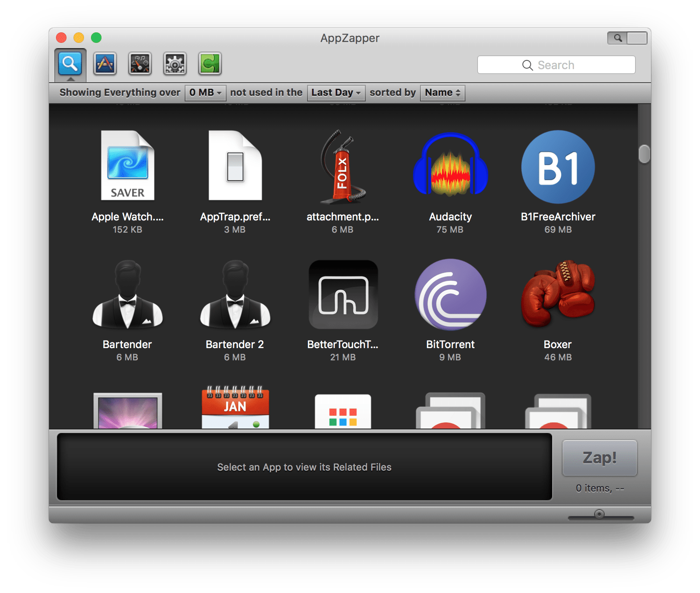
Task: Select the Audacity headphones icon
Action: point(451,165)
